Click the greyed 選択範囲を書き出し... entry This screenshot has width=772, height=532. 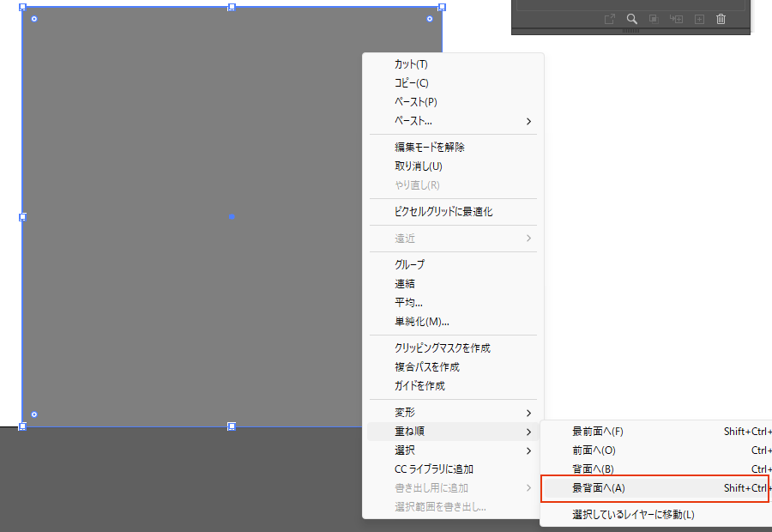pyautogui.click(x=453, y=507)
